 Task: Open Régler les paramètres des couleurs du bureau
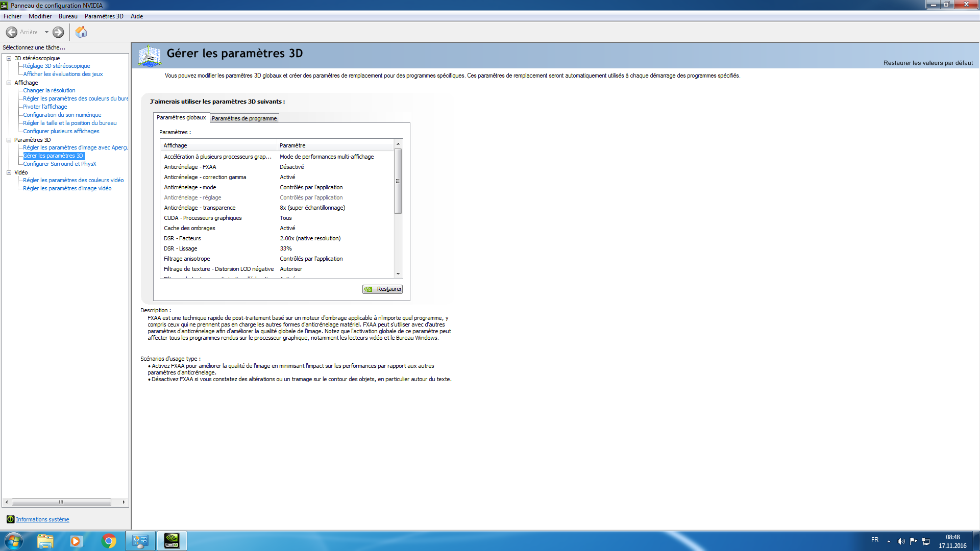pos(76,98)
